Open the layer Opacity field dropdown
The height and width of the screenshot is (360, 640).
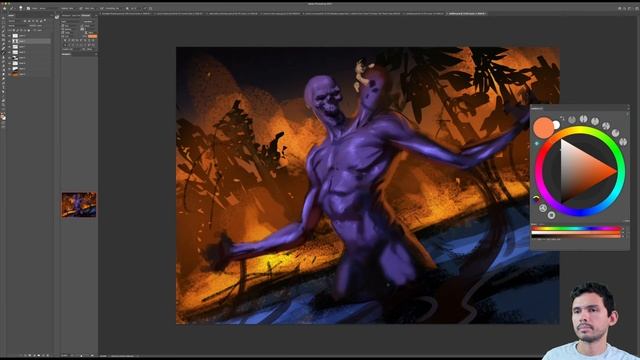tap(39, 26)
